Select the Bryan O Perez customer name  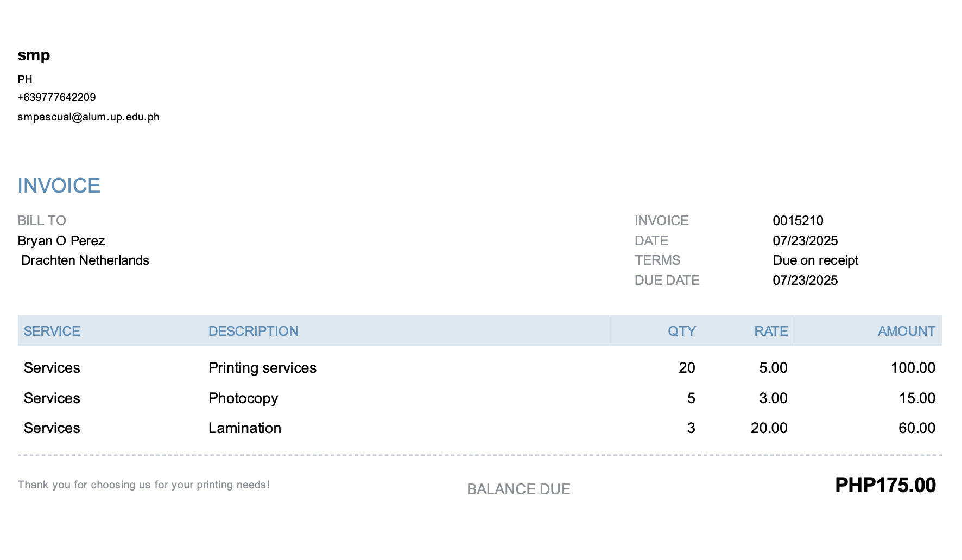(61, 240)
